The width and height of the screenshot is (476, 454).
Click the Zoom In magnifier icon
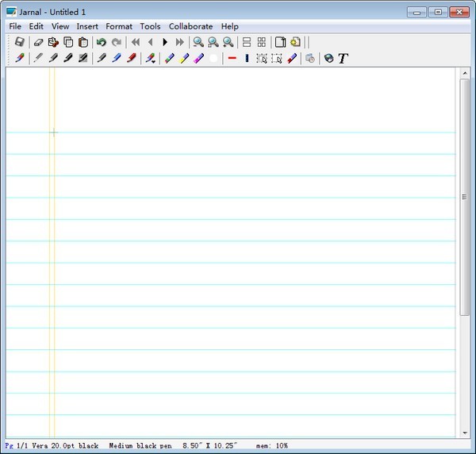pyautogui.click(x=198, y=42)
